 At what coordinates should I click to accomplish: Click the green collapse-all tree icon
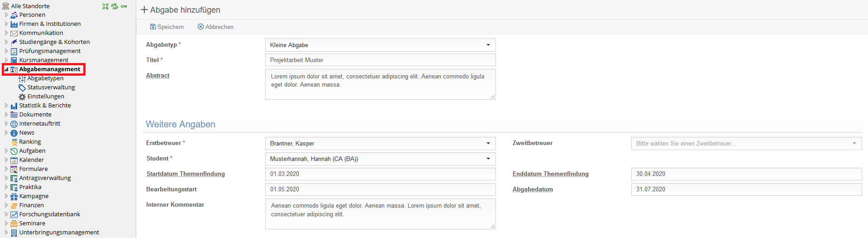105,6
